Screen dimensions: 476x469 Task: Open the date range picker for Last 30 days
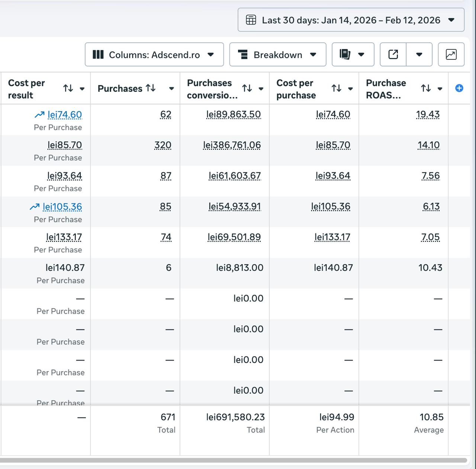[351, 20]
